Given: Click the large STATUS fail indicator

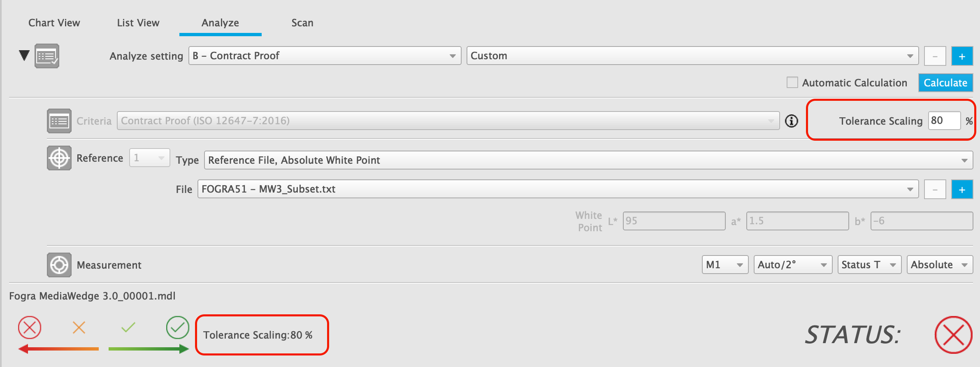Looking at the screenshot, I should tap(954, 334).
